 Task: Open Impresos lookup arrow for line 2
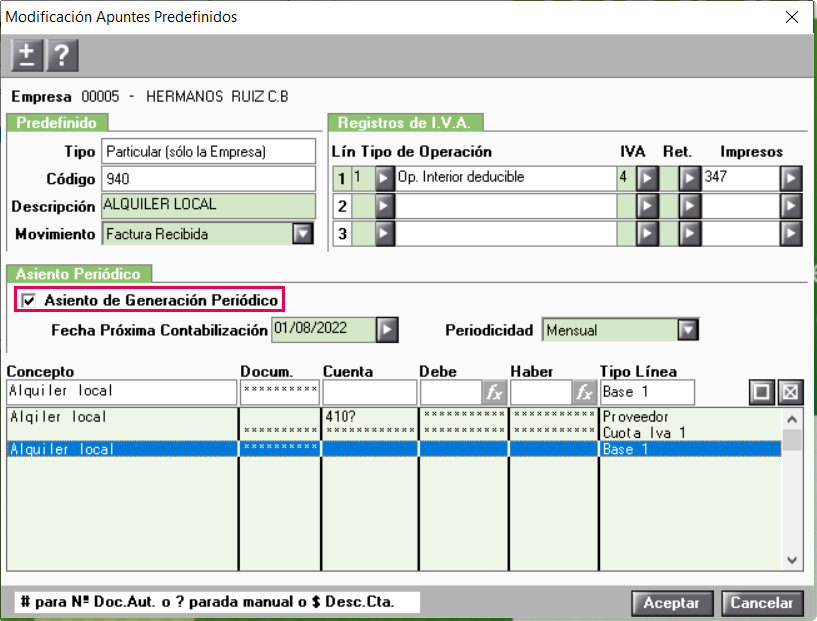coord(791,206)
